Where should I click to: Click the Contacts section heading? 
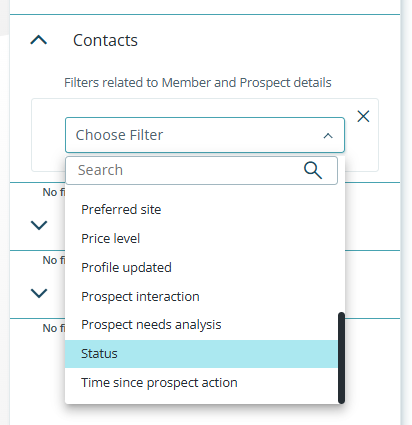pyautogui.click(x=105, y=40)
